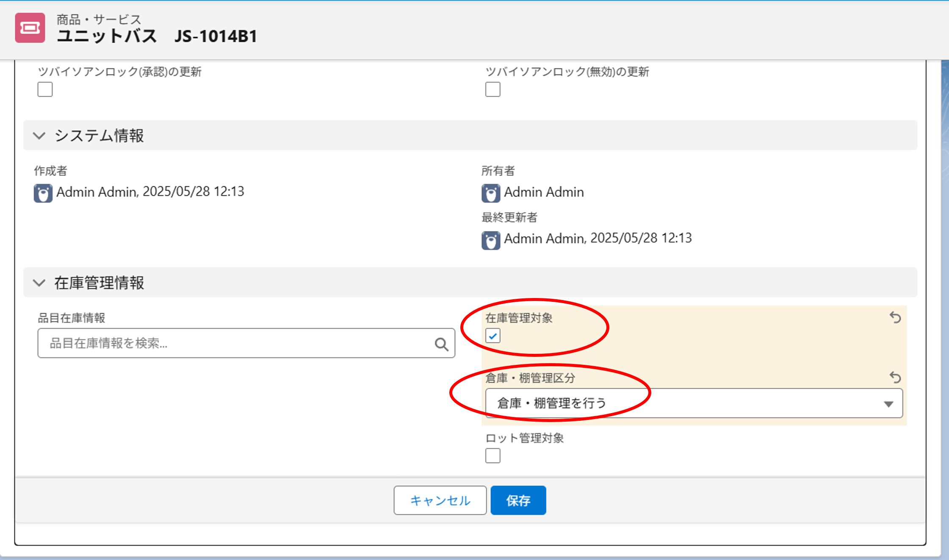Undo the 在庫管理対象 field change
The width and height of the screenshot is (949, 560).
tap(895, 317)
